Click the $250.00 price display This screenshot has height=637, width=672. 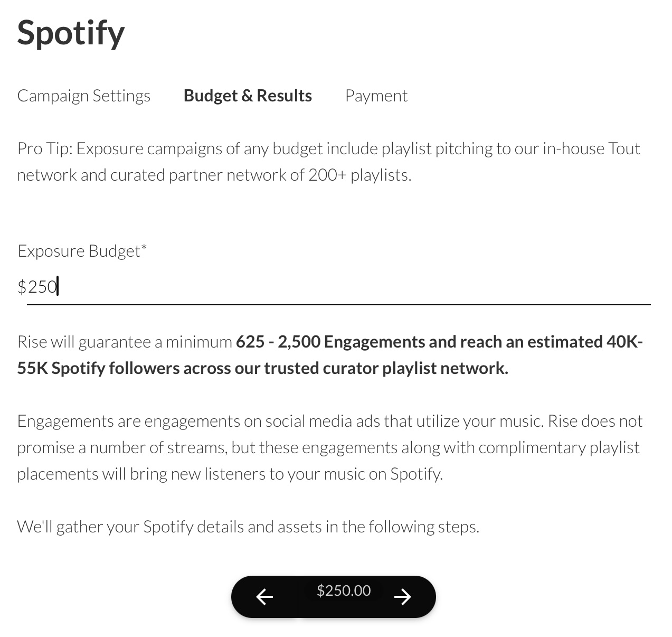point(343,590)
